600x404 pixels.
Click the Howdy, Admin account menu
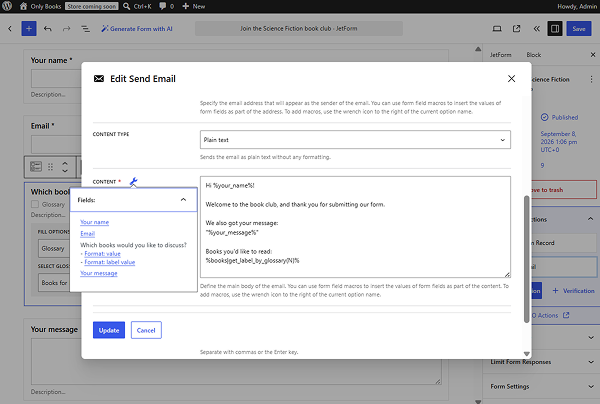click(x=577, y=6)
